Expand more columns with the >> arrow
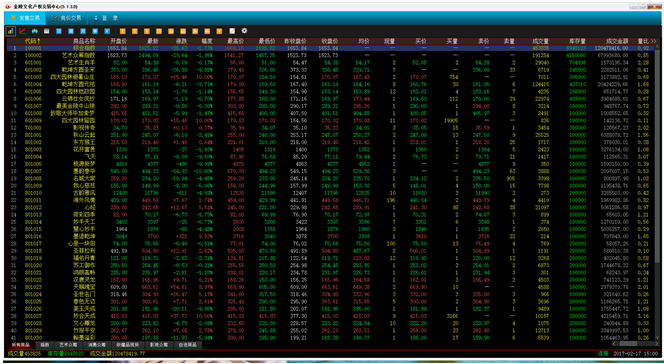Viewport: 664px width, 364px height. [x=653, y=41]
